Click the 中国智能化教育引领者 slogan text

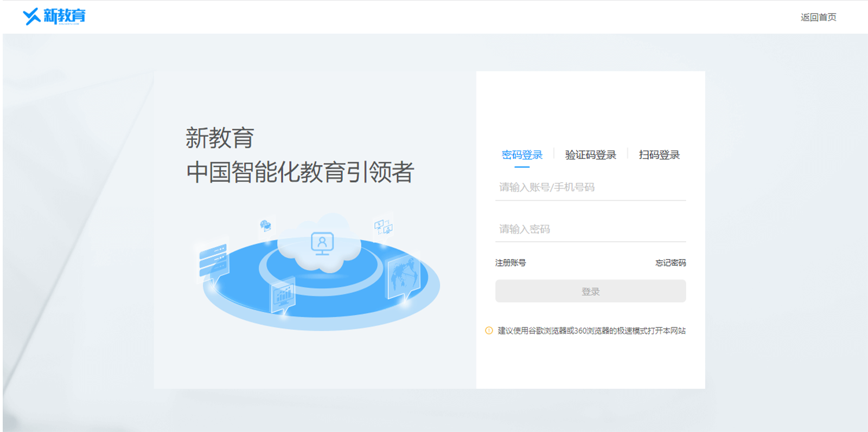(x=300, y=172)
